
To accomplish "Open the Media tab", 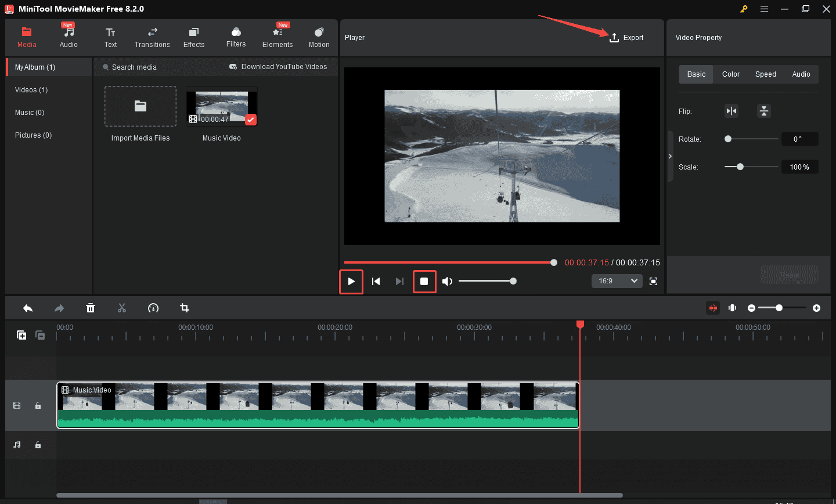I will click(x=27, y=38).
